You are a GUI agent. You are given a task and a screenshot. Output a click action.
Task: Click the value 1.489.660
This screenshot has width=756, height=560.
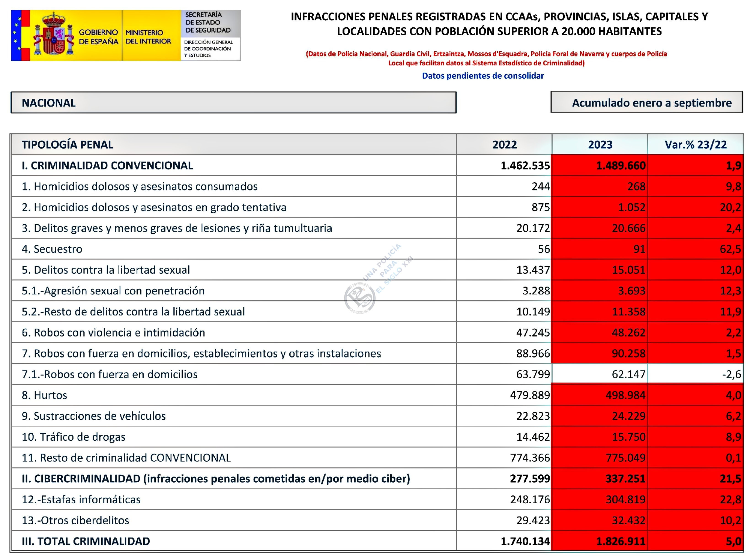[621, 166]
